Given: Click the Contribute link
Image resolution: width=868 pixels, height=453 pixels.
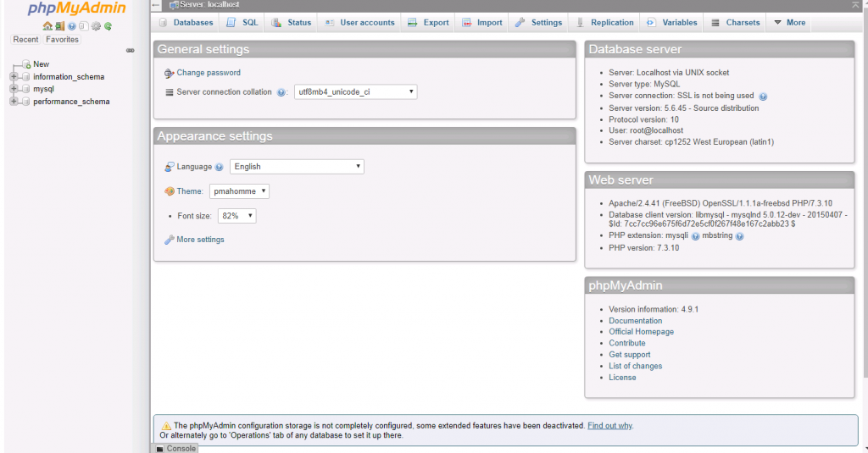Looking at the screenshot, I should pos(627,344).
